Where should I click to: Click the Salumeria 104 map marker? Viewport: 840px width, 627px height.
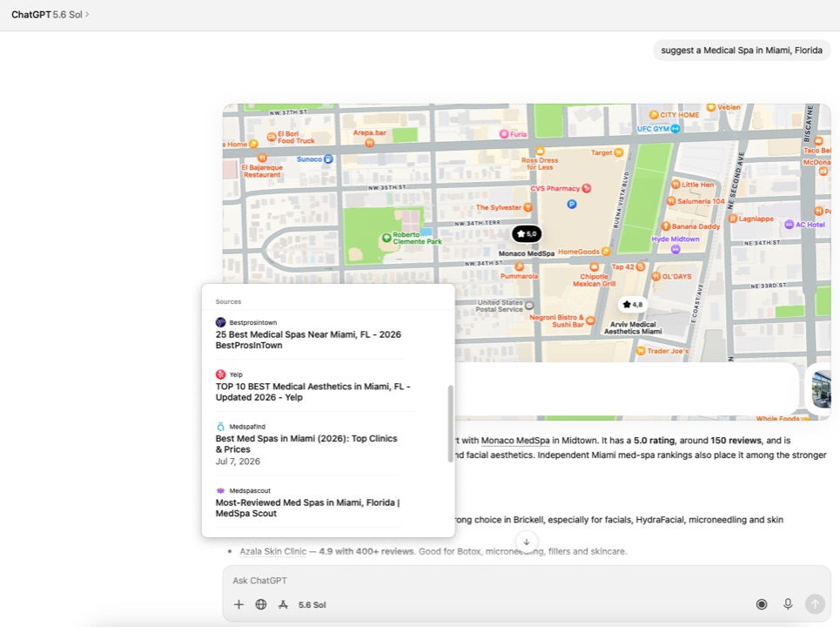pyautogui.click(x=671, y=201)
